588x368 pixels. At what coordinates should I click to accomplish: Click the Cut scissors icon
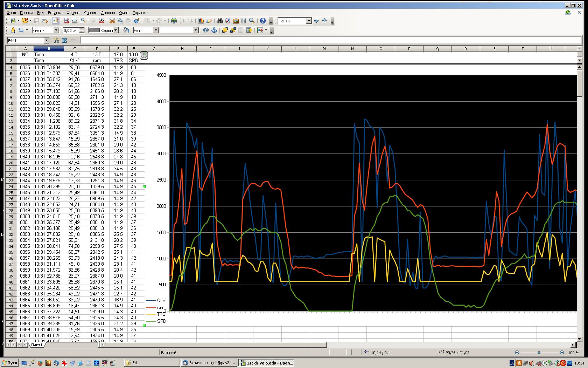[112, 21]
